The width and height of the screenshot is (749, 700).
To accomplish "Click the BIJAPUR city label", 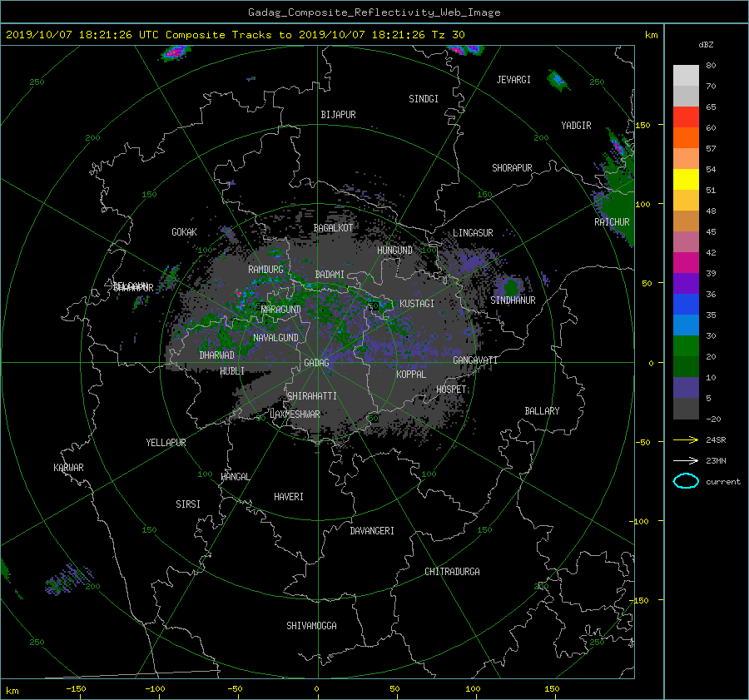I will click(338, 115).
